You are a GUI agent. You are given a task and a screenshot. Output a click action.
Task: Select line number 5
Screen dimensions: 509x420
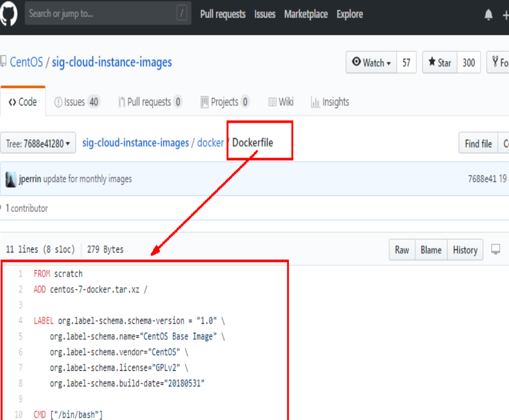[20, 337]
